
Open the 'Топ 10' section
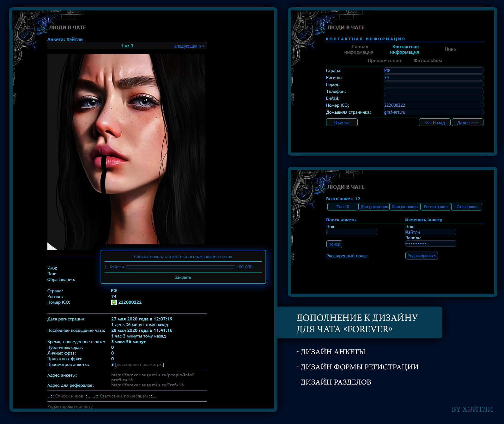tap(343, 207)
